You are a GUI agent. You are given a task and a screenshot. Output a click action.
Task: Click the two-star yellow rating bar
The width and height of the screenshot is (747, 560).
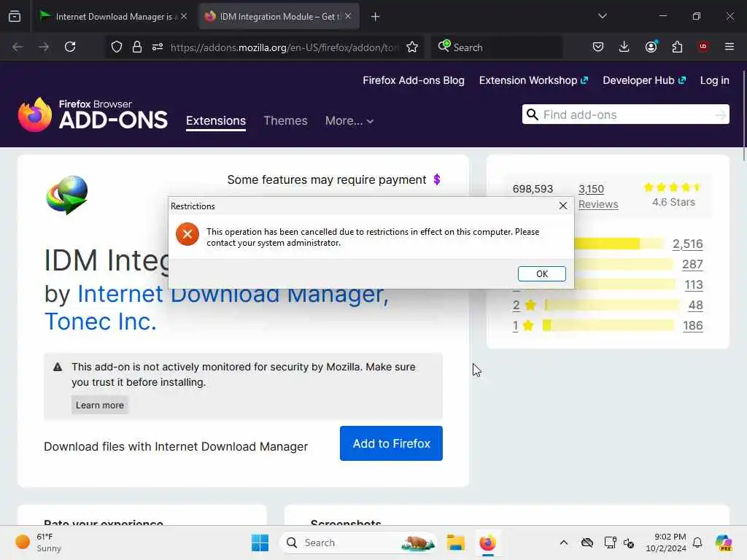612,306
